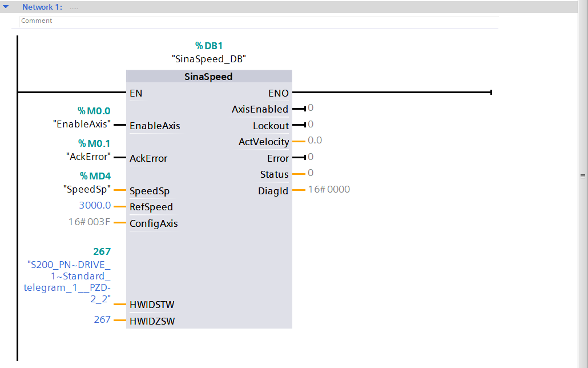This screenshot has height=368, width=588.
Task: Click the AxisEnabled output pin
Action: 260,109
